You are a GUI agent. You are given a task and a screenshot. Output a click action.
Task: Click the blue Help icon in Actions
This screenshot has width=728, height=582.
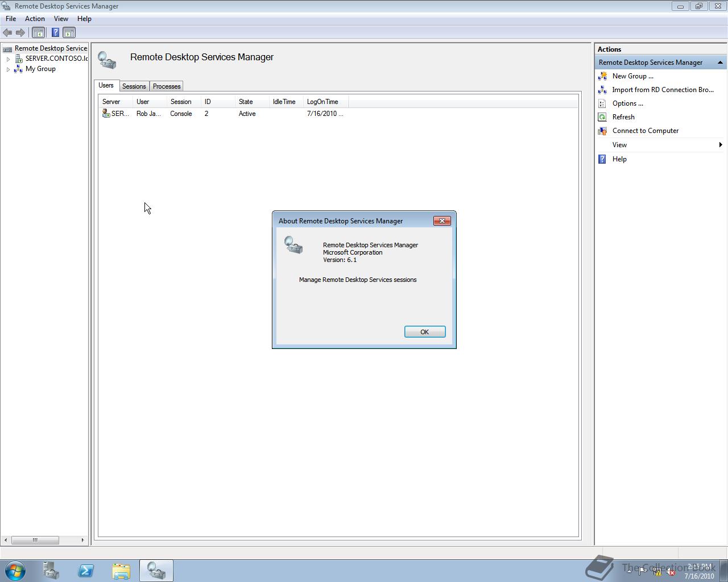tap(602, 159)
